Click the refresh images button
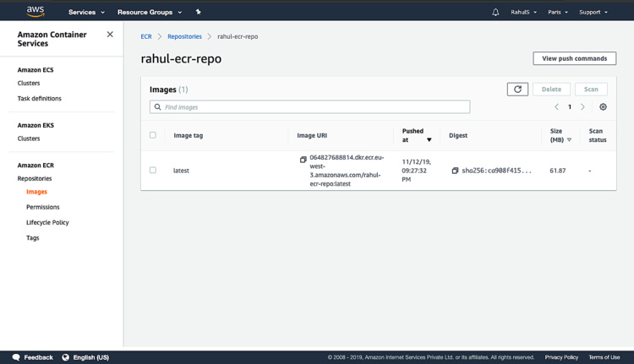The height and width of the screenshot is (364, 634). pyautogui.click(x=517, y=89)
